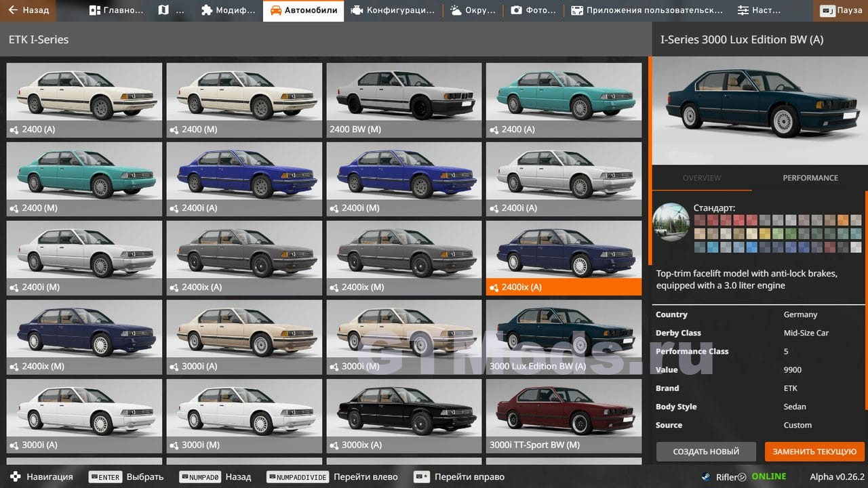Click the Alpha v0.26.2 version label
This screenshot has width=868, height=488.
click(837, 476)
